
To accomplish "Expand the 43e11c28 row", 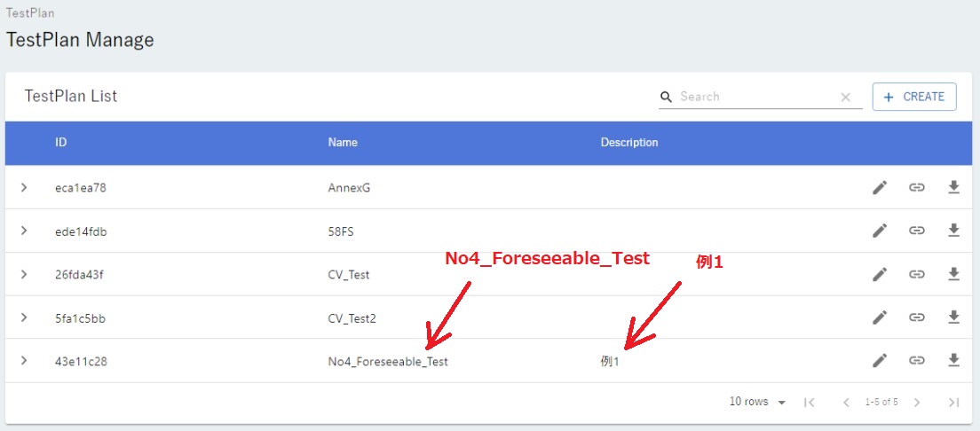I will pyautogui.click(x=24, y=360).
